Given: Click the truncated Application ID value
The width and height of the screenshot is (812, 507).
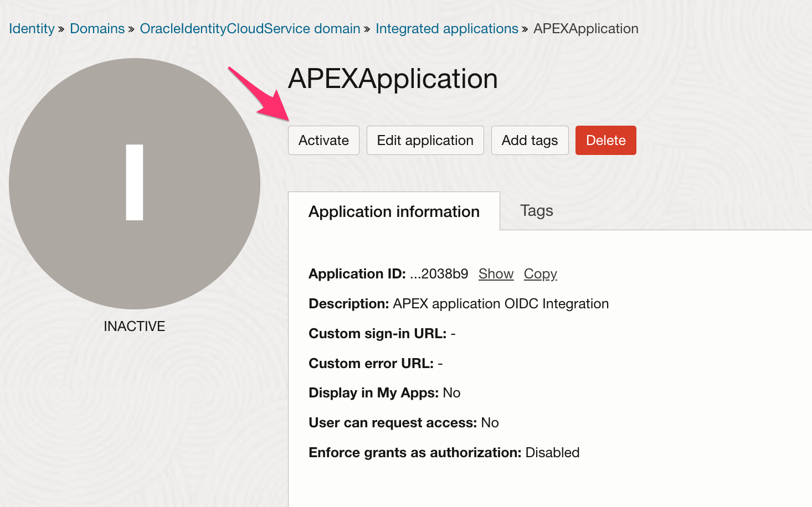Looking at the screenshot, I should pyautogui.click(x=439, y=274).
